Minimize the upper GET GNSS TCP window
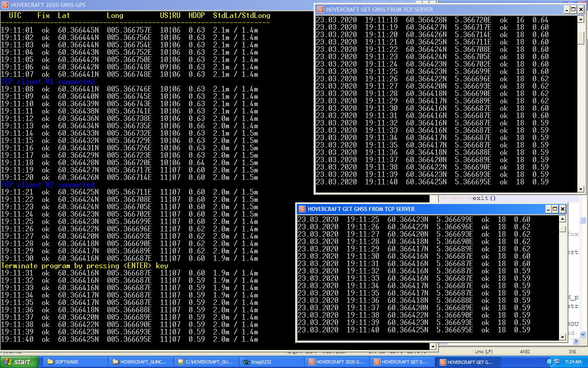588x368 pixels. point(566,9)
